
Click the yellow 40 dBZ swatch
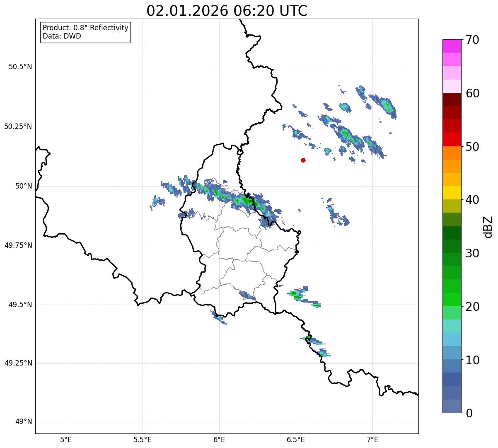click(x=452, y=193)
